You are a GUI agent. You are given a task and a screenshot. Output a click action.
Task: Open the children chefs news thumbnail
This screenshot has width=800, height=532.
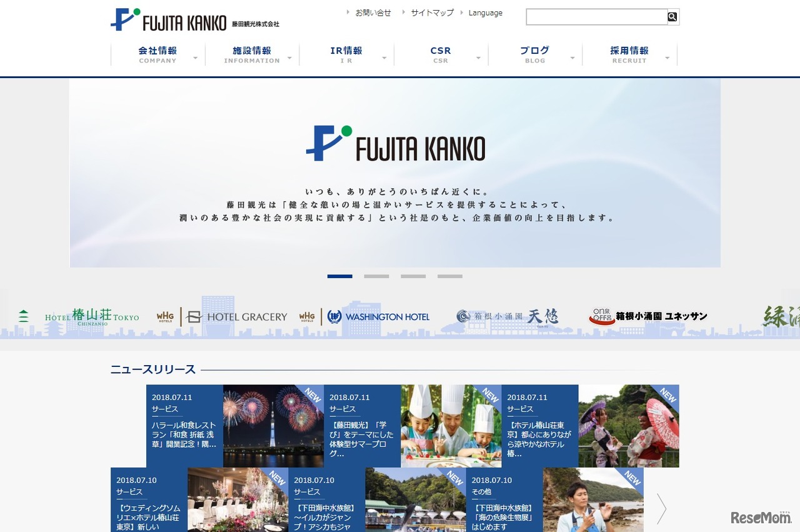tap(451, 426)
